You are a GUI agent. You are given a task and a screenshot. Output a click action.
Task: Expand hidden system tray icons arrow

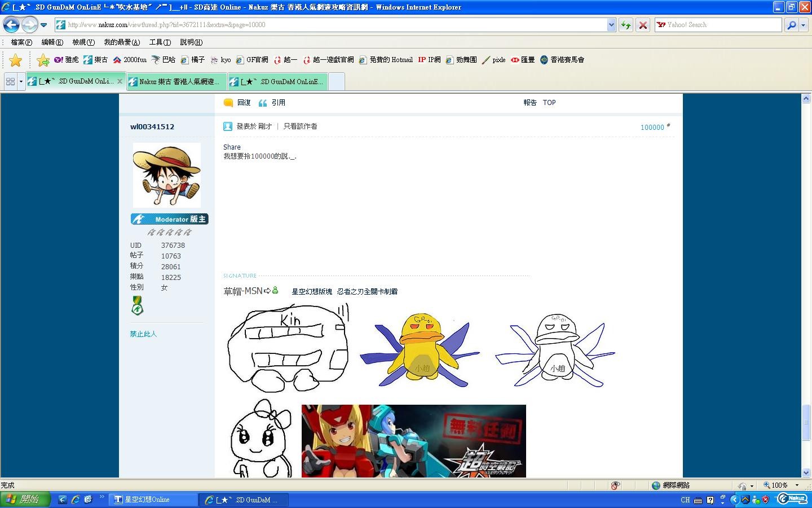click(734, 500)
